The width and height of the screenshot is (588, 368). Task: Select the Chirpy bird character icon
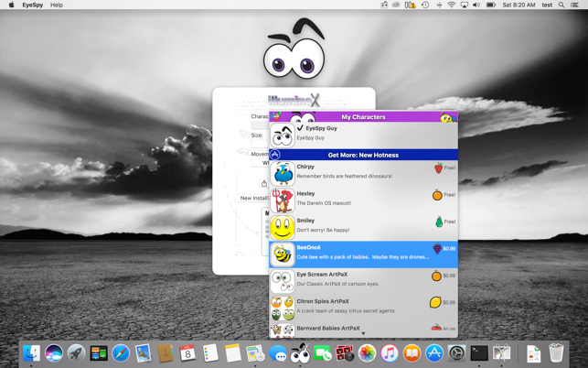[x=282, y=174]
